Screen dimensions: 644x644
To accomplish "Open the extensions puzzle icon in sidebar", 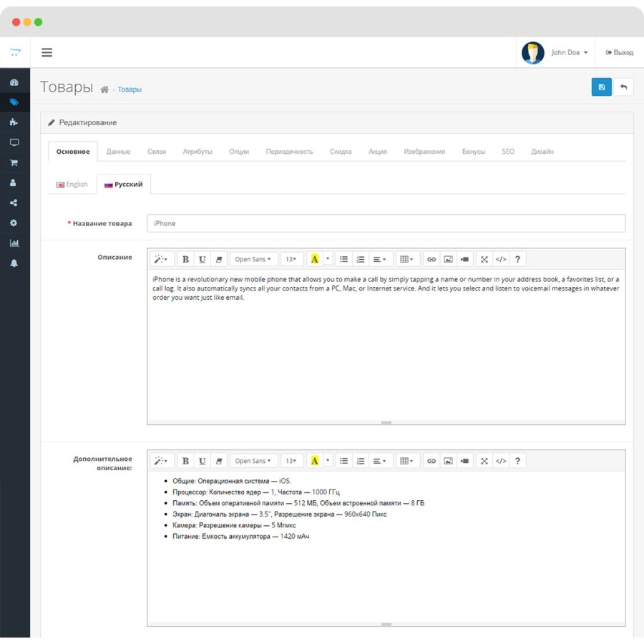I will [14, 122].
